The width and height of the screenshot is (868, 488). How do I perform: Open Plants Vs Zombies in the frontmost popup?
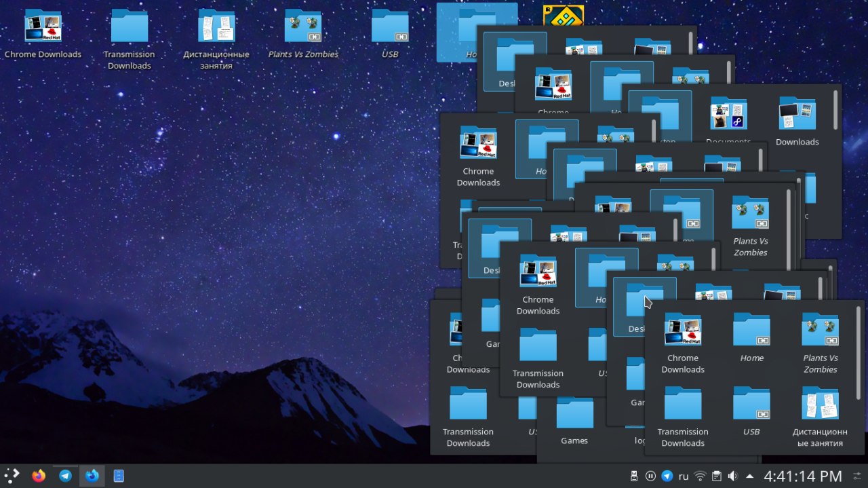tap(821, 343)
